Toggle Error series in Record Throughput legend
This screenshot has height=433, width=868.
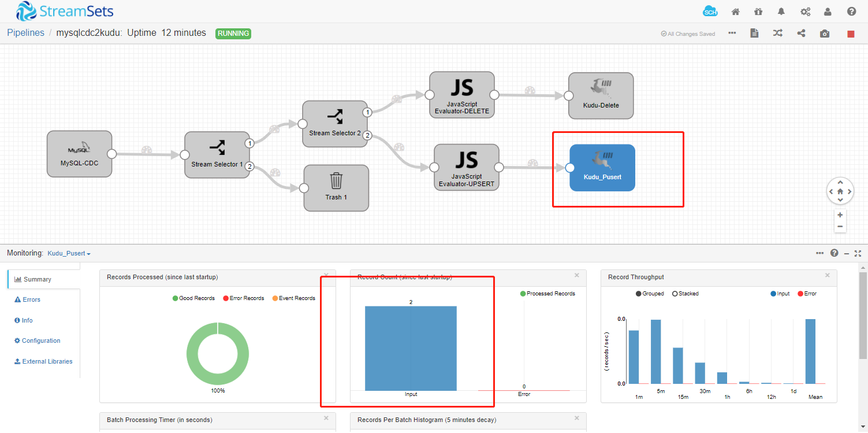[x=807, y=294]
